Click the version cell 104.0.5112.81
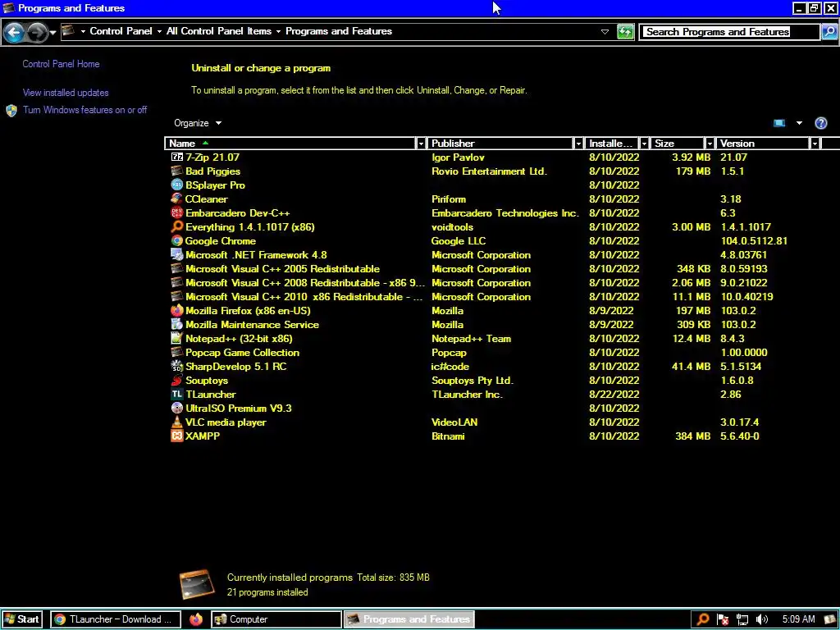The height and width of the screenshot is (630, 840). 754,241
